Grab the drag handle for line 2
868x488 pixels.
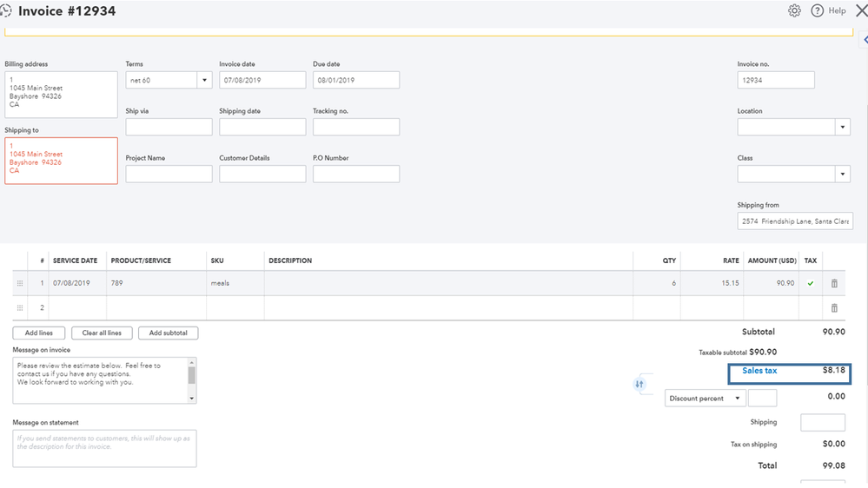coord(20,307)
